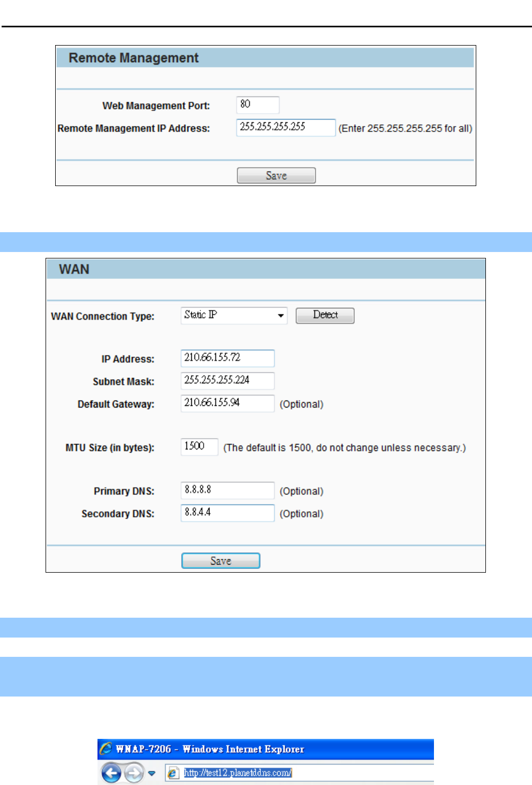The image size is (532, 785).
Task: Click the Default Gateway field
Action: tap(228, 403)
